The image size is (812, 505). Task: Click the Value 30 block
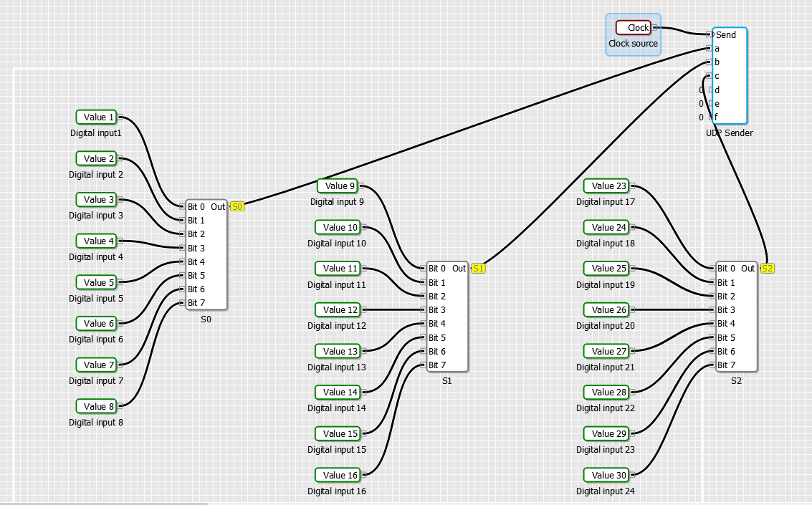coord(606,475)
